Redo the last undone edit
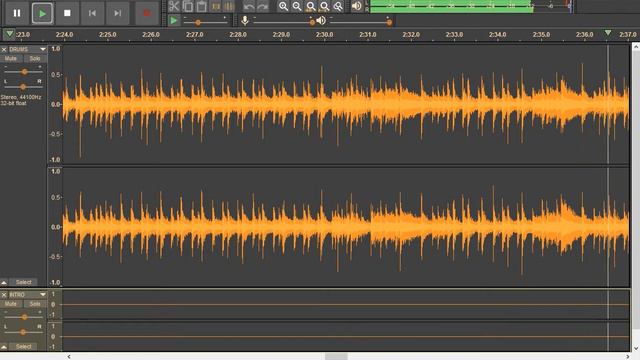This screenshot has width=640, height=360. [262, 6]
